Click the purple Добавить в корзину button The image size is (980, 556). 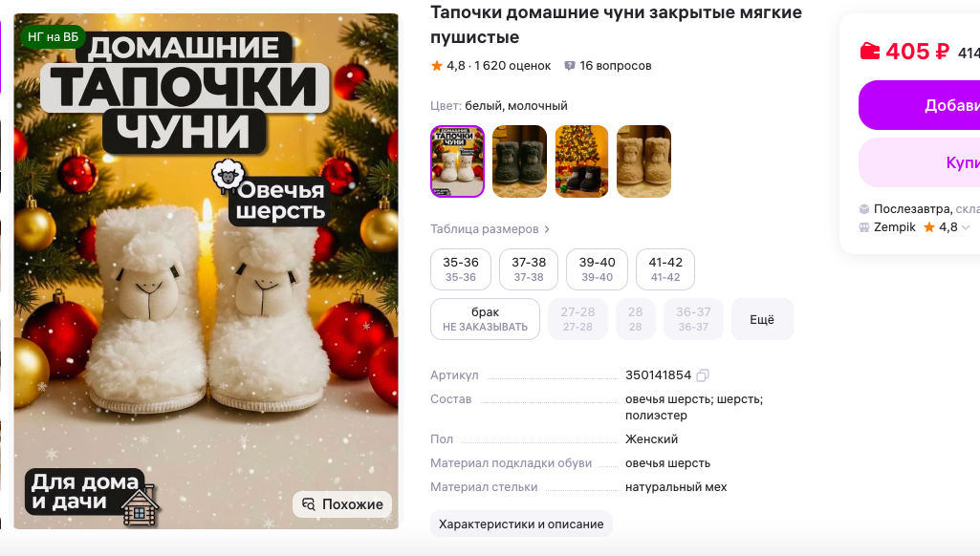[920, 105]
